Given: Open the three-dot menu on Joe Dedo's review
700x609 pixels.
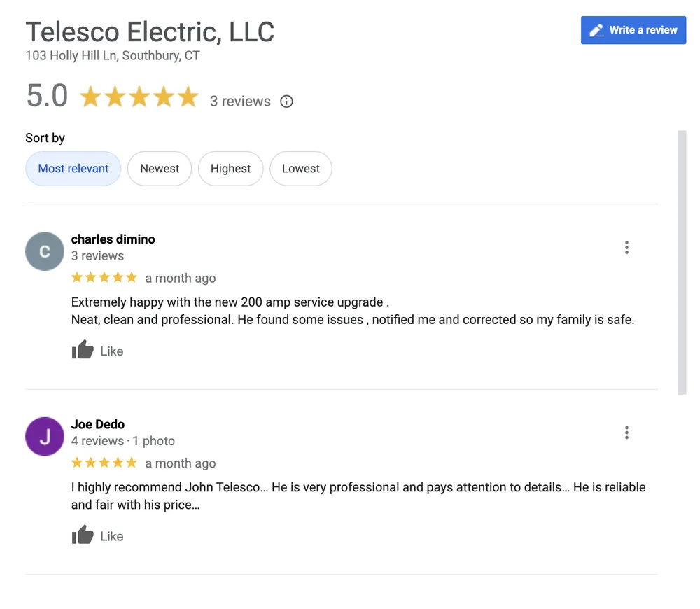Looking at the screenshot, I should click(626, 433).
